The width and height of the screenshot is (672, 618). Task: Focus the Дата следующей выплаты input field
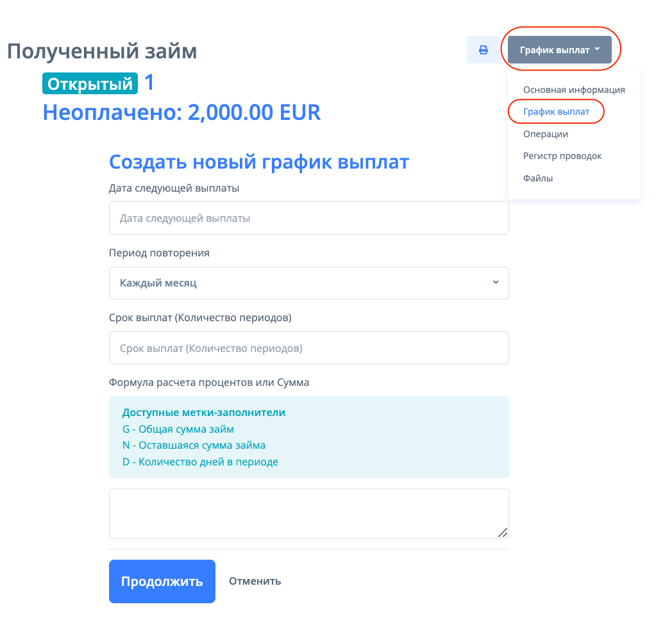click(308, 218)
